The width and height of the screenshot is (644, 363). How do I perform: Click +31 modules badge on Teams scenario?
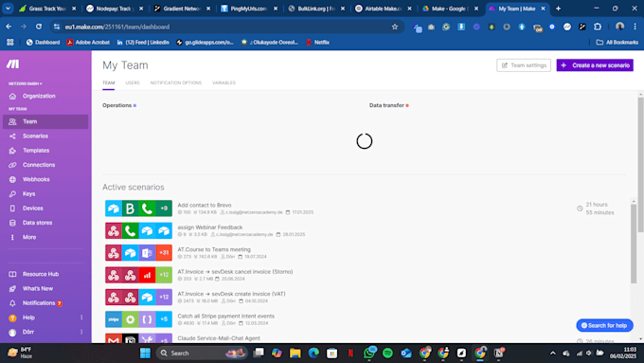(x=164, y=253)
